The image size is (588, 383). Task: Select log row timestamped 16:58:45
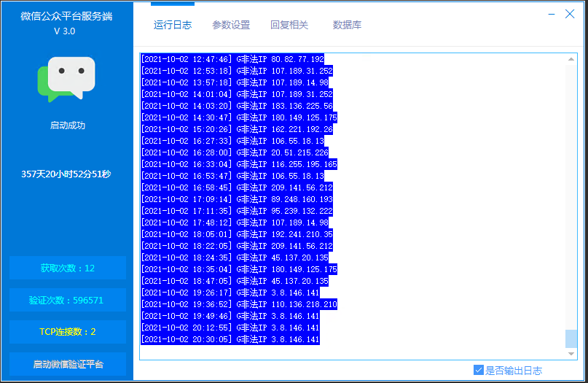[237, 187]
